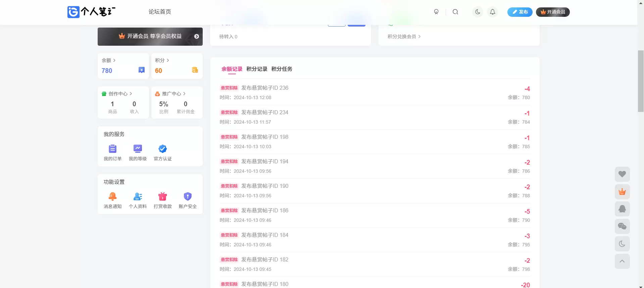Click record 发布悬赏帖子ID 194
This screenshot has height=288, width=644.
click(x=265, y=161)
